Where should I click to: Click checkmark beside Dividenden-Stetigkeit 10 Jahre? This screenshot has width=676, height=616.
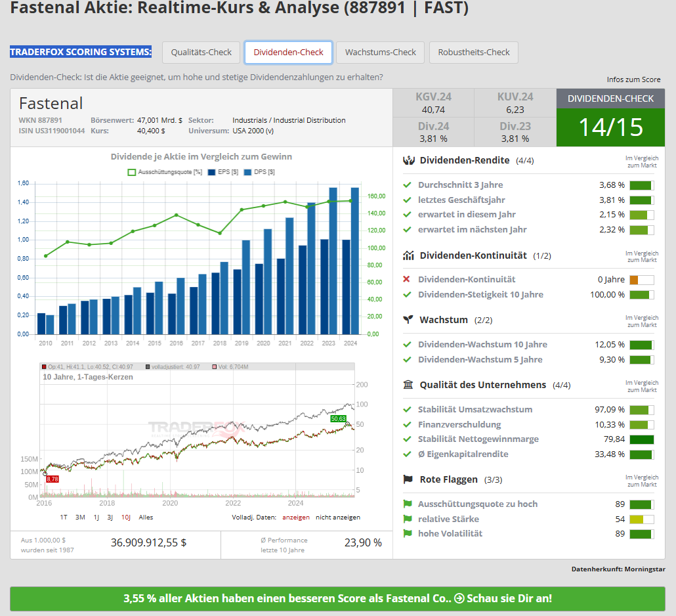[x=407, y=295]
